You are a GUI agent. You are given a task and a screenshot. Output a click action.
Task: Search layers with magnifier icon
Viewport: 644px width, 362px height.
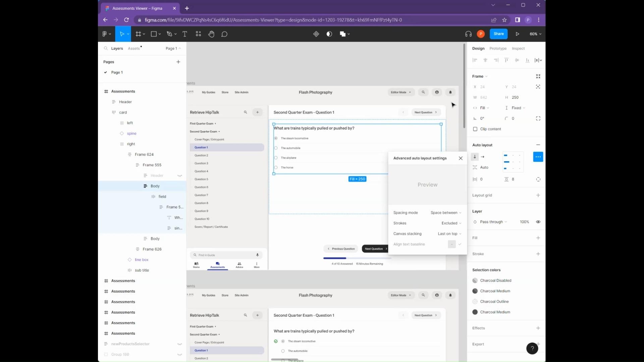pos(106,48)
